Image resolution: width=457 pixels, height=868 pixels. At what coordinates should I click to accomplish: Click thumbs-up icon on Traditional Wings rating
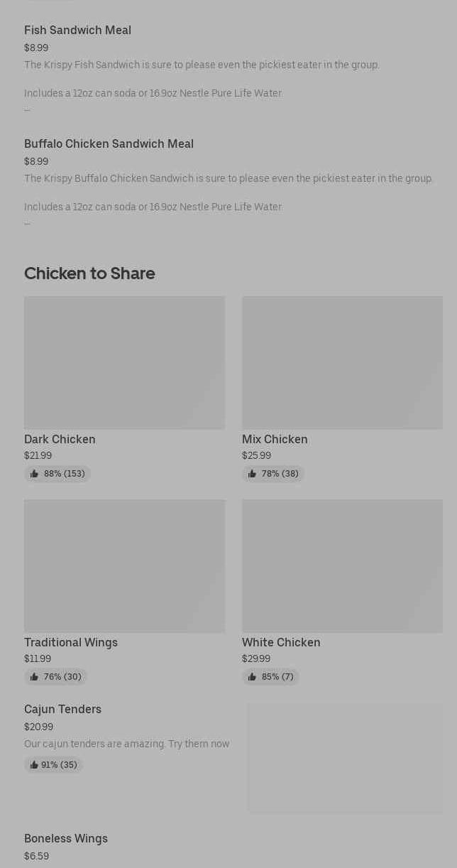point(34,677)
